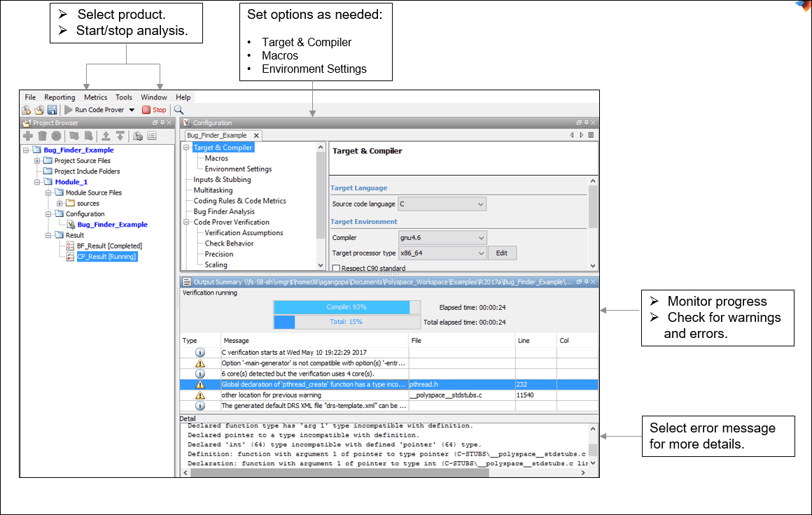The height and width of the screenshot is (515, 812).
Task: Click the next tab right arrow in Configuration
Action: pos(582,135)
